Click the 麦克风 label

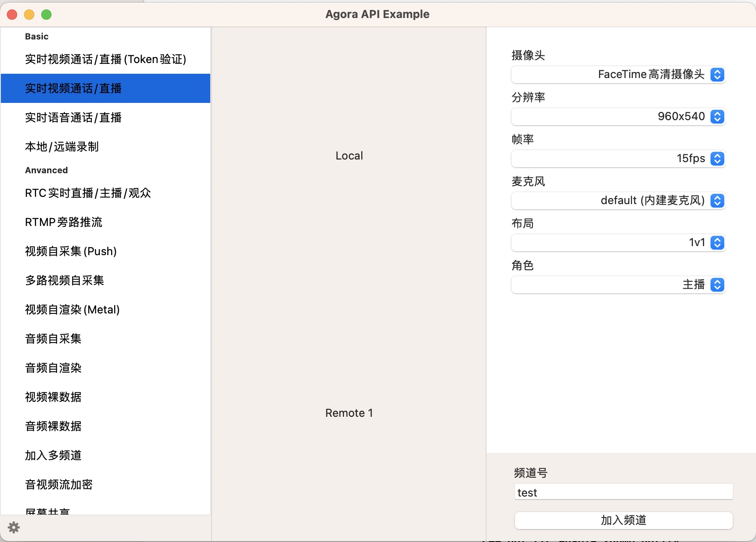[528, 181]
